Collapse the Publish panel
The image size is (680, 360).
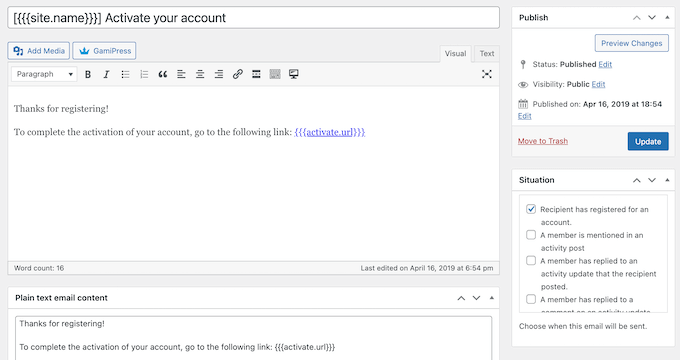click(667, 18)
